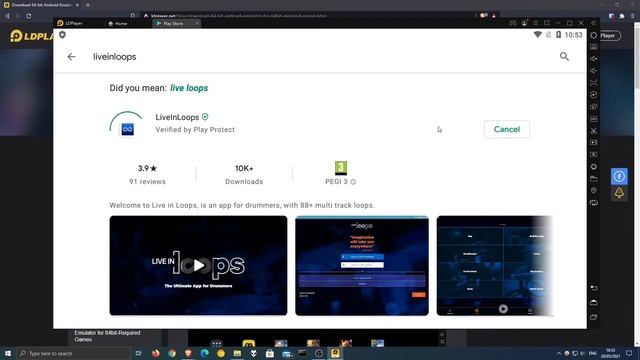Open account icon in LDPlayer title bar
Screen dimensions: 640x360
tap(524, 23)
